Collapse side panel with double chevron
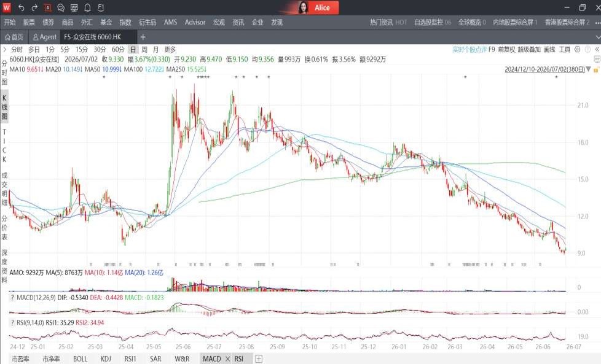The height and width of the screenshot is (364, 601). tap(597, 49)
